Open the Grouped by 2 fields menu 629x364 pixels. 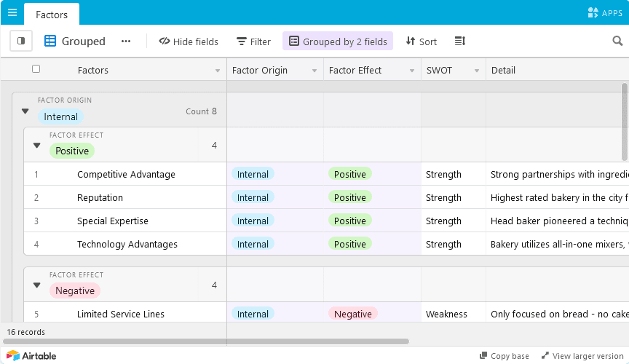pyautogui.click(x=338, y=41)
